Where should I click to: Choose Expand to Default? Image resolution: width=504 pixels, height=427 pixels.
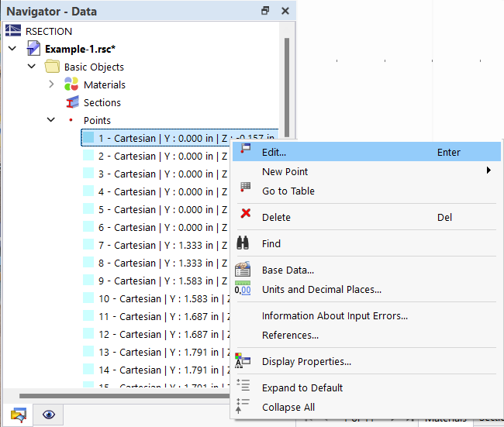367,387
